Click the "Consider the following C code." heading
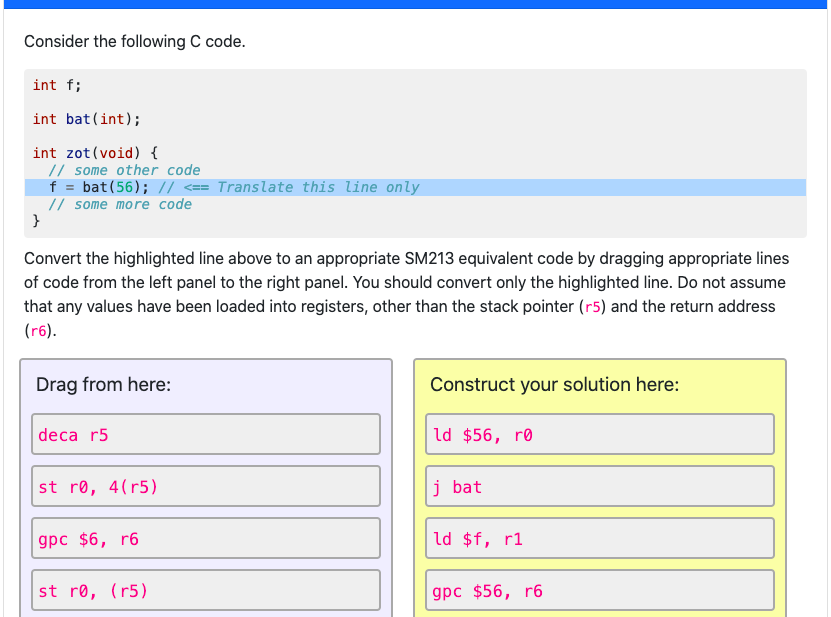 pos(136,41)
